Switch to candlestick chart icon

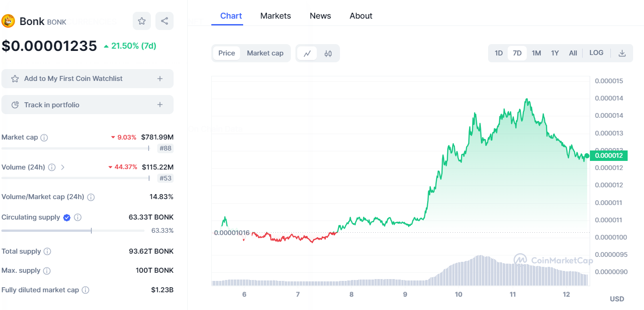(328, 53)
